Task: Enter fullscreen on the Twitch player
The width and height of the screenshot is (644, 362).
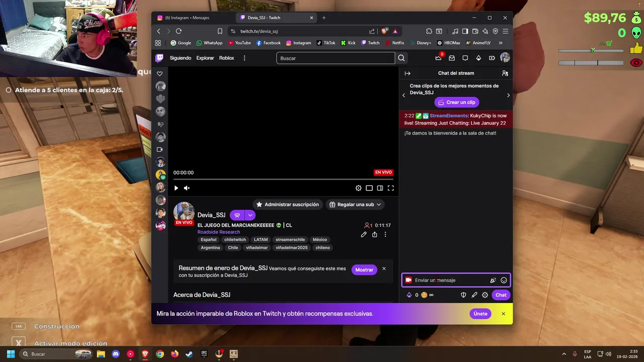Action: [x=390, y=188]
